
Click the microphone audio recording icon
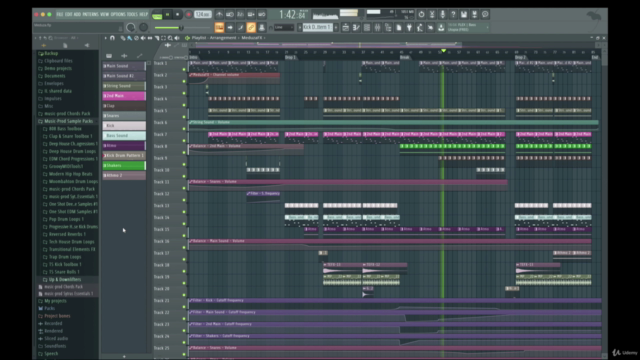[442, 14]
